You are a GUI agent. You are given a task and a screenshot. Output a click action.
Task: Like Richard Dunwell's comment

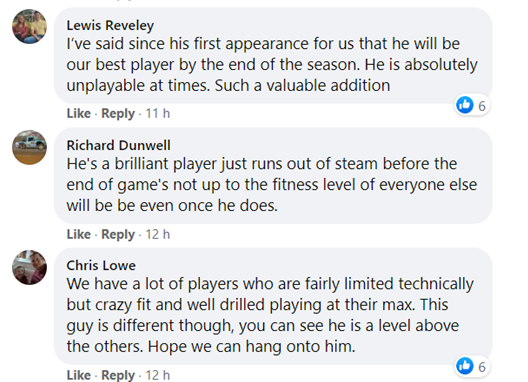(79, 234)
